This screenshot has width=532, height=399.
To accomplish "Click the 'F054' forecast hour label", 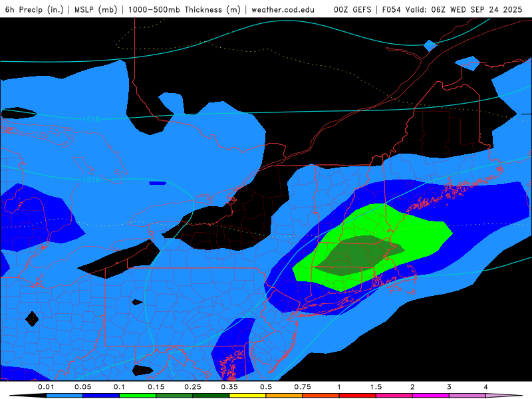I will click(391, 9).
